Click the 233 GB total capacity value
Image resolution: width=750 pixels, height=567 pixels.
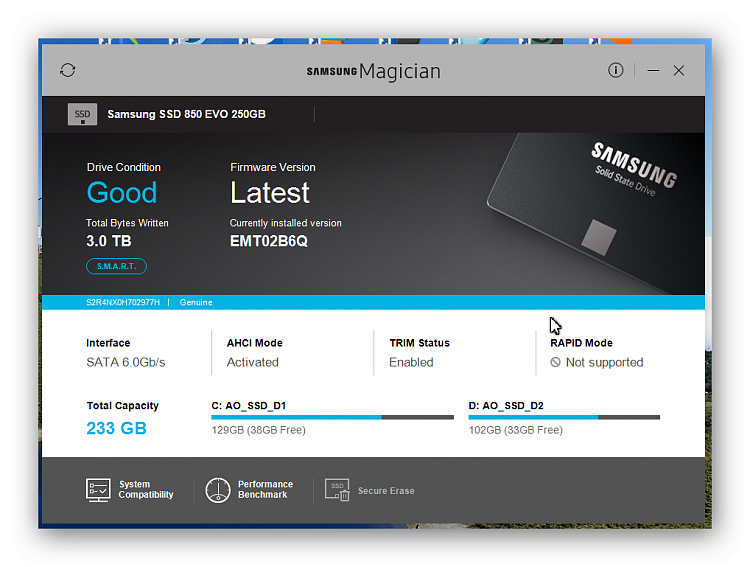point(116,428)
